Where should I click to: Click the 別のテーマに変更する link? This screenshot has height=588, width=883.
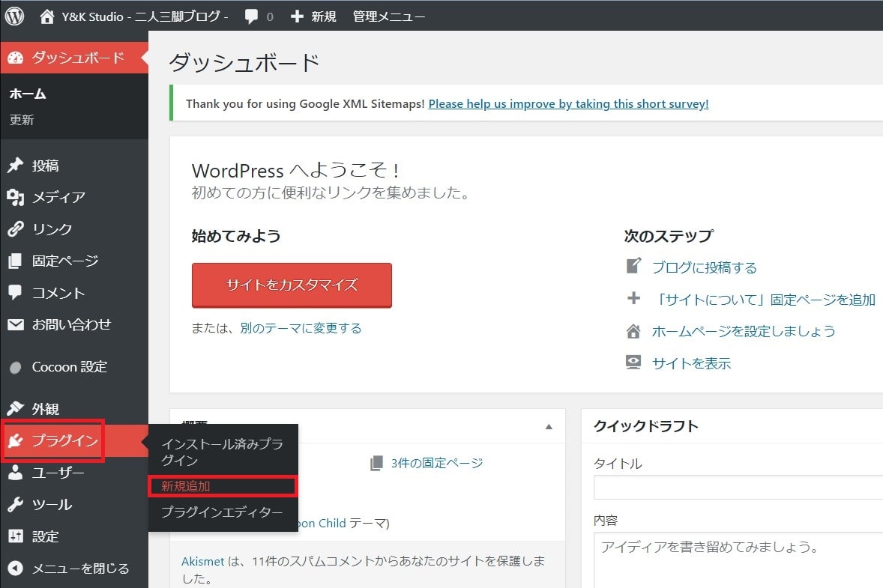pyautogui.click(x=301, y=328)
